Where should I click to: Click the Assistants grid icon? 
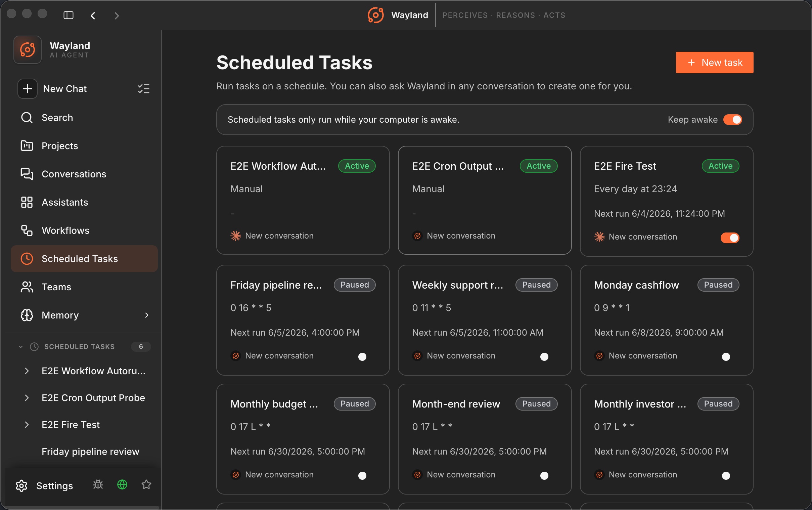click(x=27, y=202)
